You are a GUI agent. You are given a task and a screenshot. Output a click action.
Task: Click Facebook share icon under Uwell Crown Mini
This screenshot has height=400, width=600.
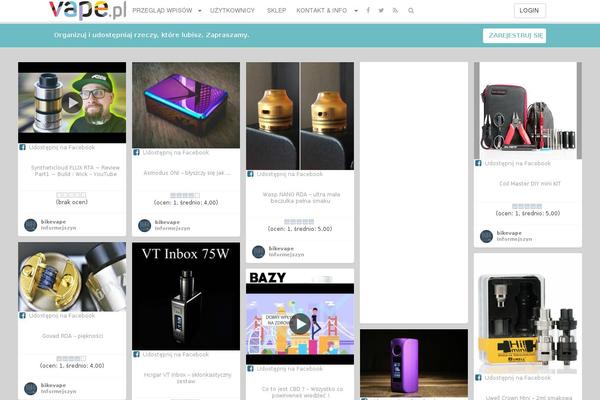point(478,378)
